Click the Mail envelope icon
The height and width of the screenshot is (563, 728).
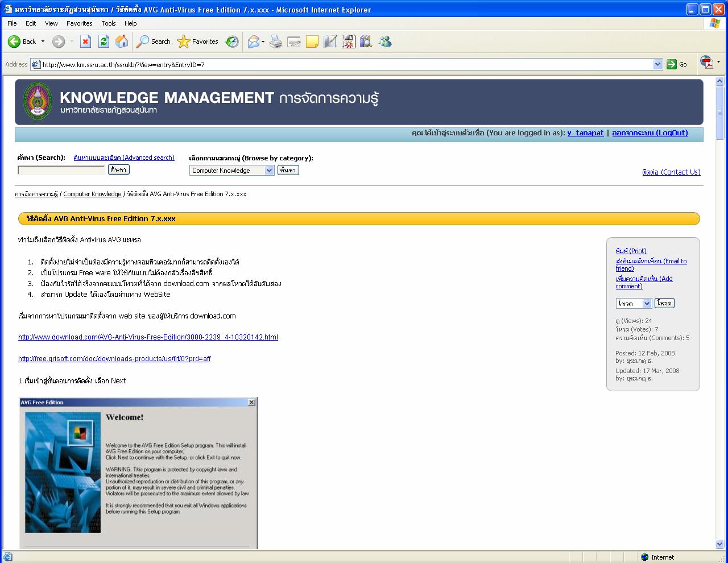(253, 42)
